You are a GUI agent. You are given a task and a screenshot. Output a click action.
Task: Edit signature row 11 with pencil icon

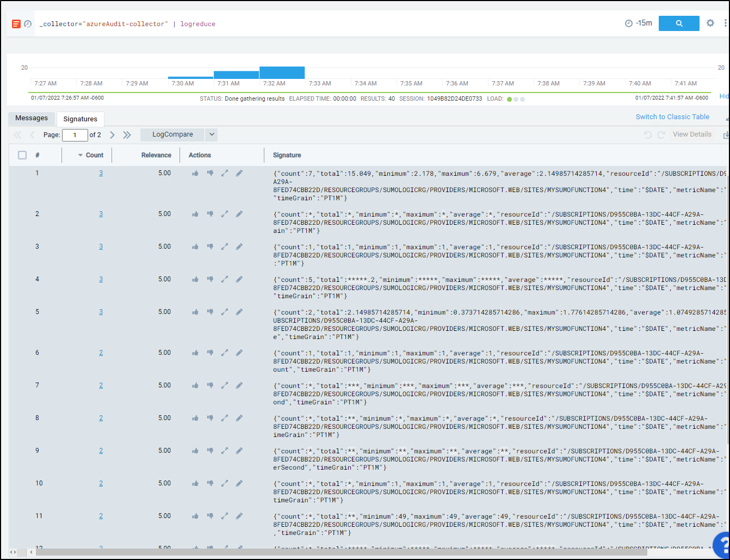239,516
